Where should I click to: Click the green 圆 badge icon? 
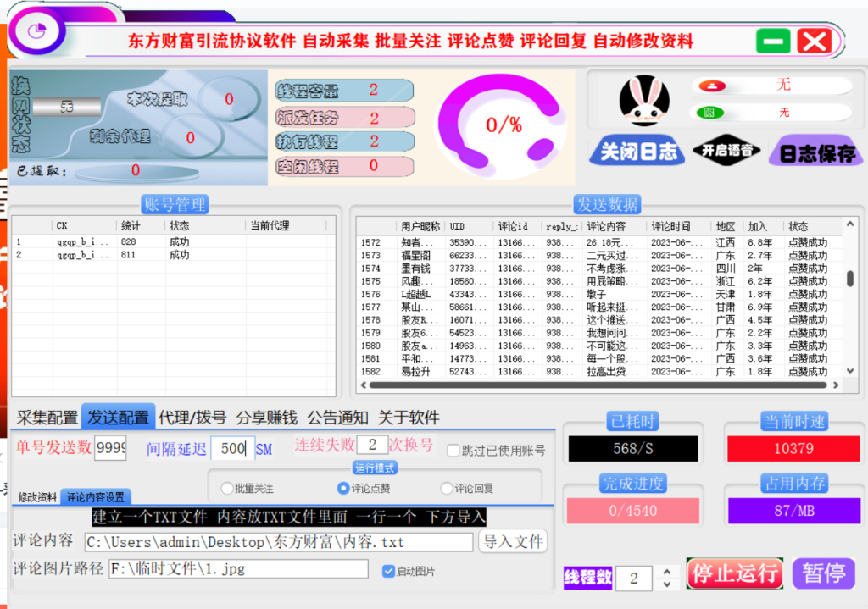tap(710, 111)
